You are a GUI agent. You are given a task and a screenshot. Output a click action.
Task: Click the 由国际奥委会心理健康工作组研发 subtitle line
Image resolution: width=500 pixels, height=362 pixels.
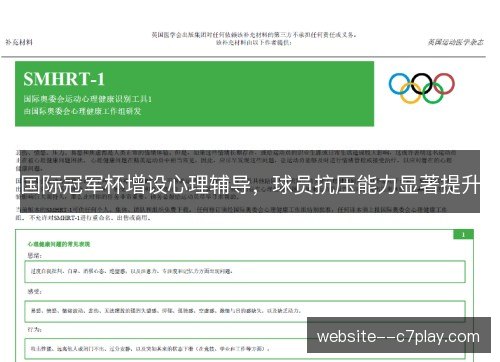(83, 111)
